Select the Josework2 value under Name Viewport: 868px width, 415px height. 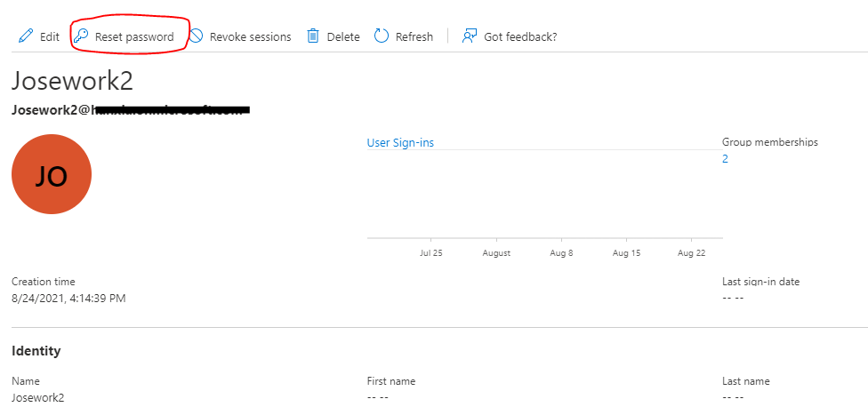pyautogui.click(x=37, y=398)
